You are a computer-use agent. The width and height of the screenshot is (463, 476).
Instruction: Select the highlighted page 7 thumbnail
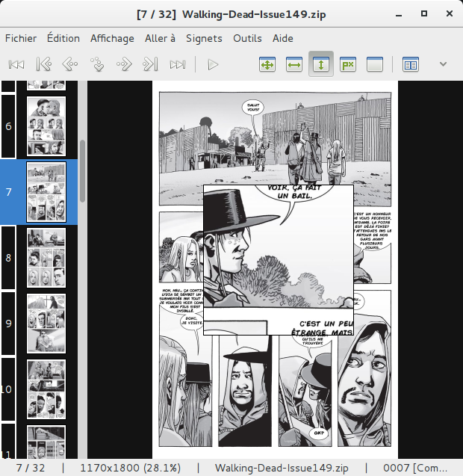46,192
